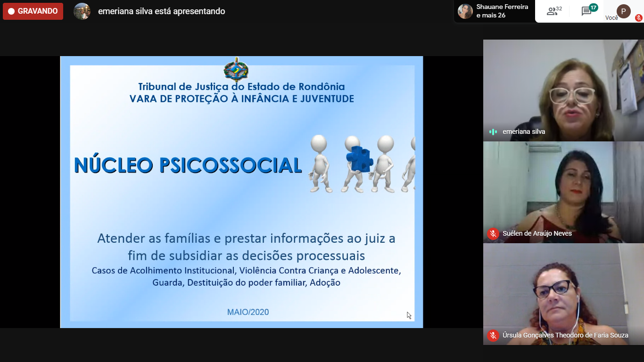The height and width of the screenshot is (362, 644).
Task: Click the presenter avatar beside emeriana silva
Action: pyautogui.click(x=82, y=11)
